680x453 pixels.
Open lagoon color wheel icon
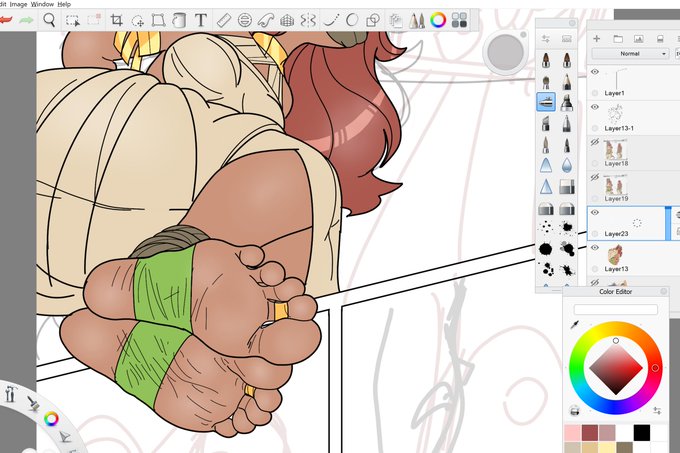click(51, 419)
